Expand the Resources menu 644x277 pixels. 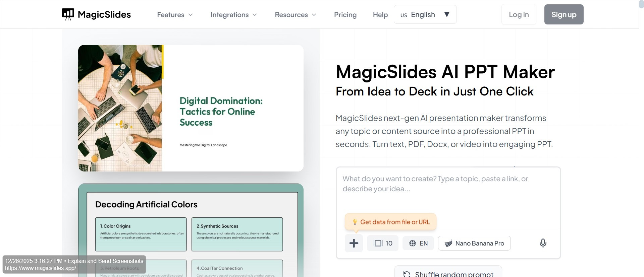296,15
